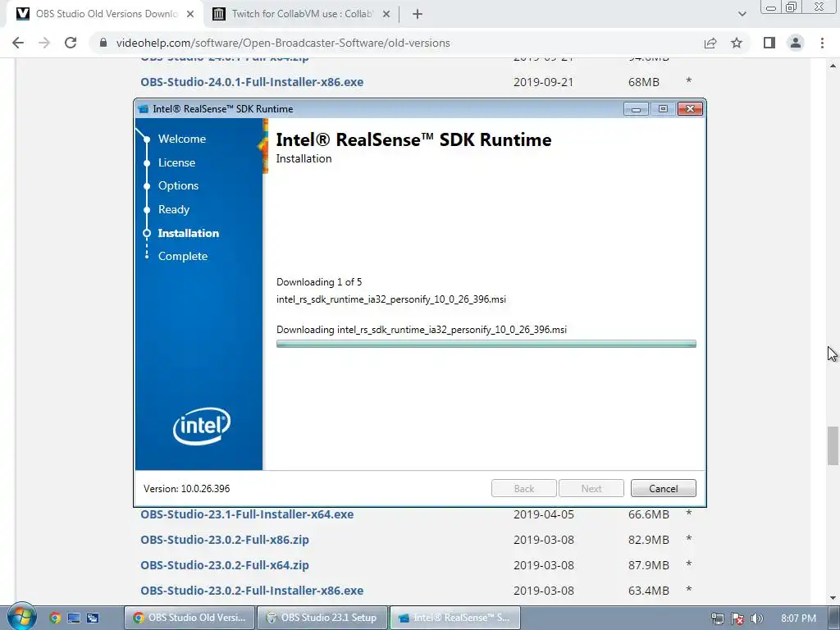Open the volume speaker tray icon
This screenshot has height=630, width=840.
click(x=757, y=619)
